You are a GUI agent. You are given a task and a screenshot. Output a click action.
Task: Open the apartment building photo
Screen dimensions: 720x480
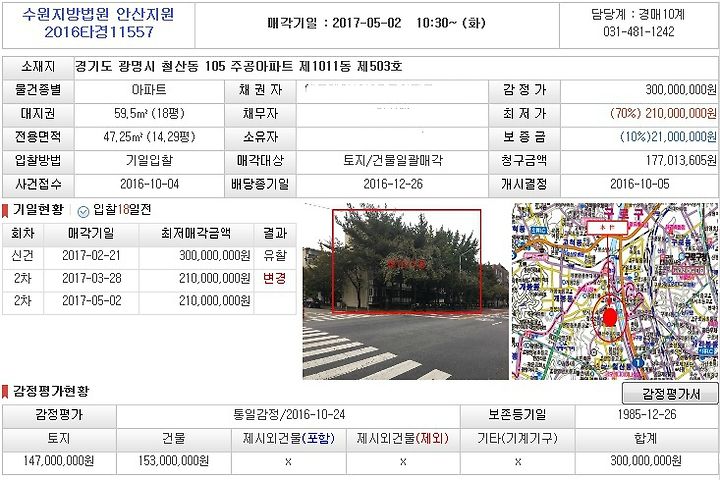405,291
